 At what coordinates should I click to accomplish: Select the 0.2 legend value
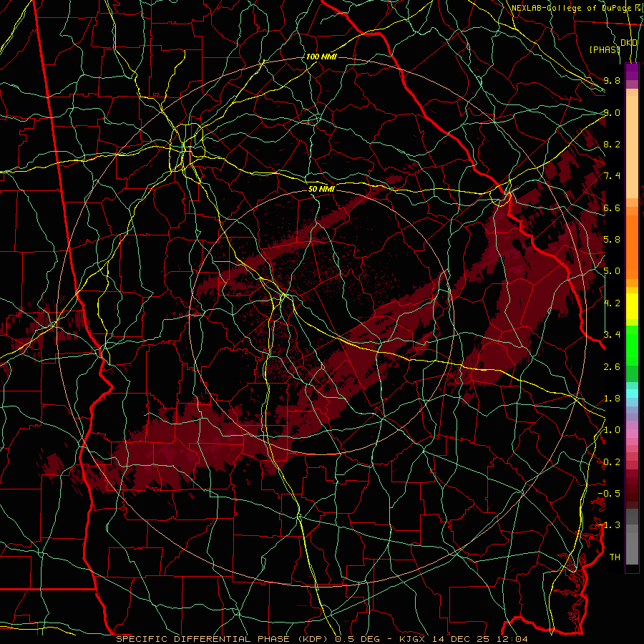click(612, 462)
